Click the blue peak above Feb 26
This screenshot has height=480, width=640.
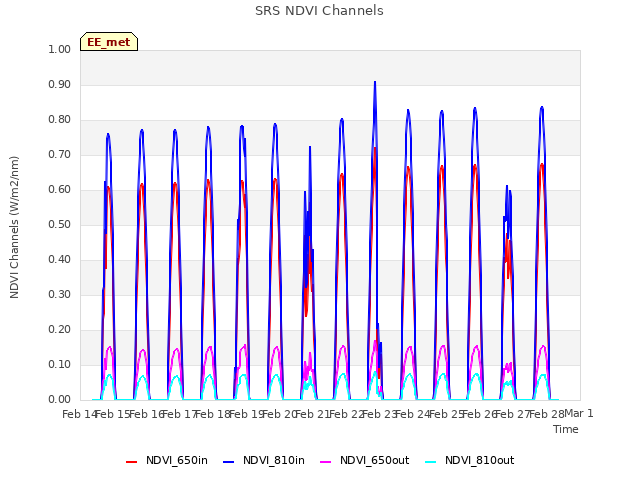pyautogui.click(x=475, y=109)
